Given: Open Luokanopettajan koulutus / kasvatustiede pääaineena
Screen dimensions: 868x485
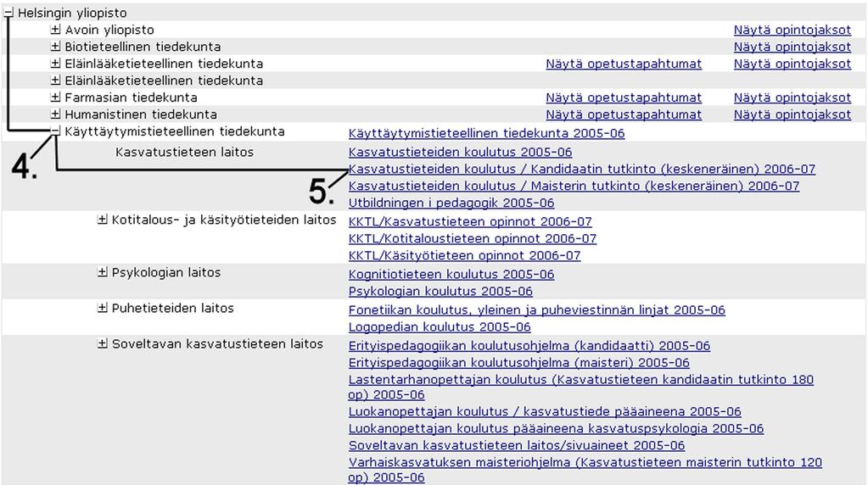Looking at the screenshot, I should (x=545, y=412).
